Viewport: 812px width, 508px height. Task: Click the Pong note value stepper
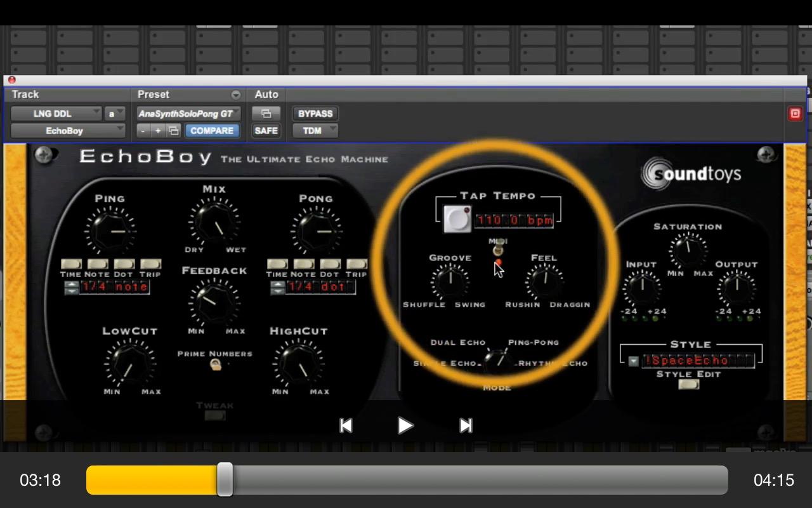[x=277, y=287]
